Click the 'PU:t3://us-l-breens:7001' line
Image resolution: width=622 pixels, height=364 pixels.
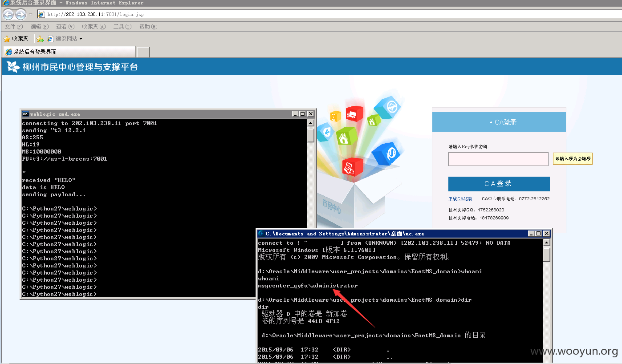65,159
